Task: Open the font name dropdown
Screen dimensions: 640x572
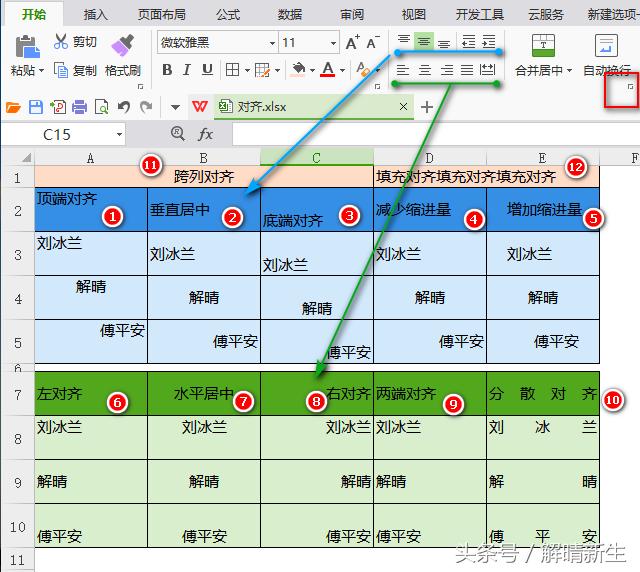Action: [272, 43]
